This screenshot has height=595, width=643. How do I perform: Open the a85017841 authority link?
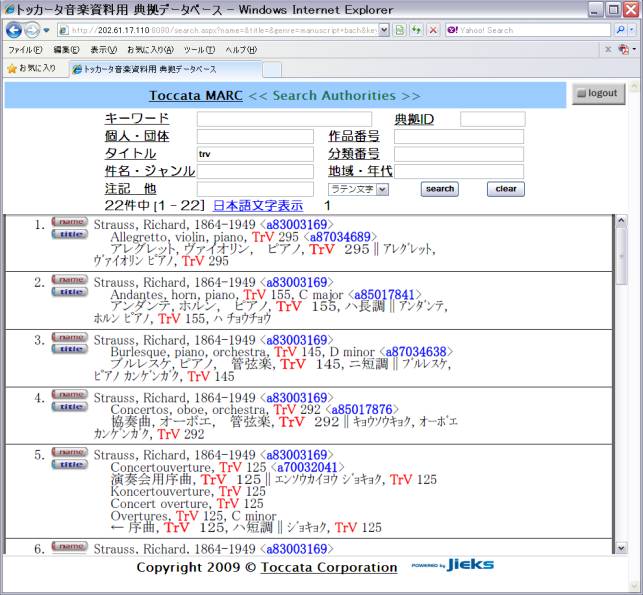(x=384, y=295)
